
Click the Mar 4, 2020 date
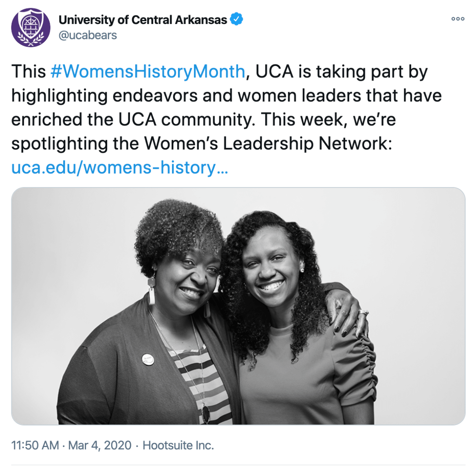pyautogui.click(x=100, y=445)
